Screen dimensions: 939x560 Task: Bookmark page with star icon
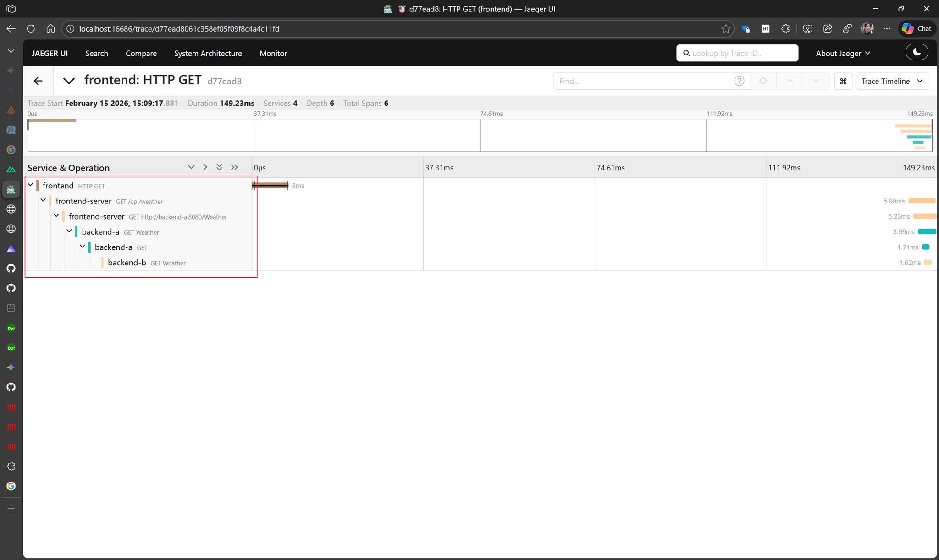point(725,29)
